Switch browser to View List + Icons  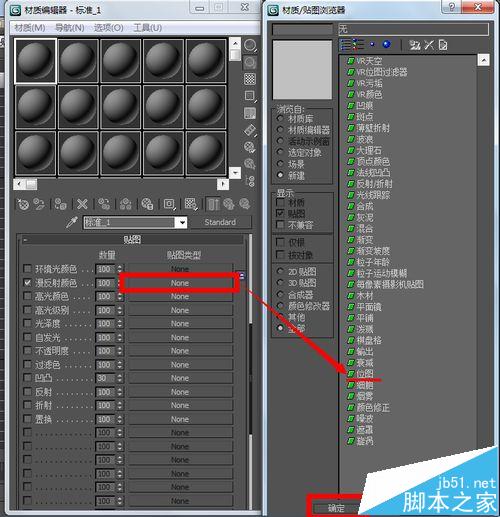[358, 45]
